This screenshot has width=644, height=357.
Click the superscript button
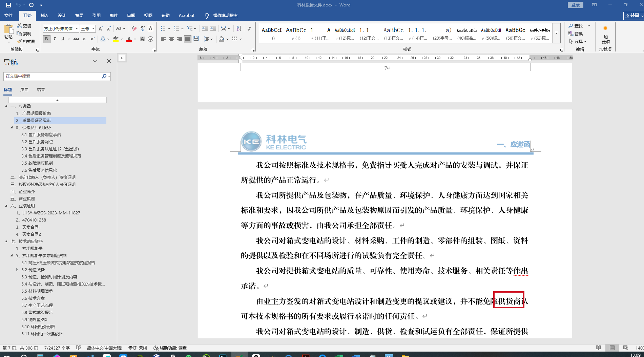pos(92,39)
